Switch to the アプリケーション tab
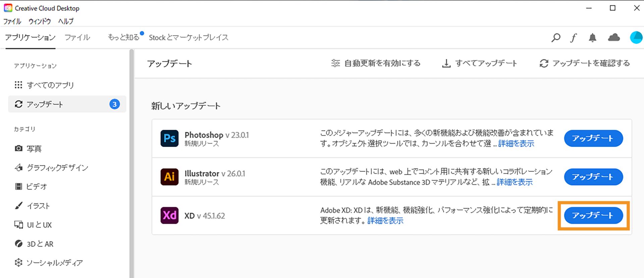Screen dimensions: 644x278 pyautogui.click(x=30, y=37)
